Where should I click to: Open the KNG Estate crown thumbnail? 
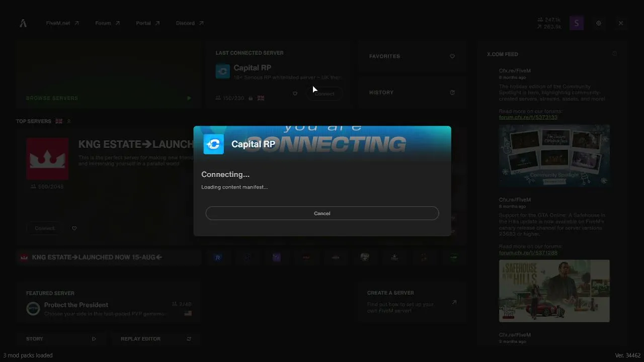click(47, 159)
